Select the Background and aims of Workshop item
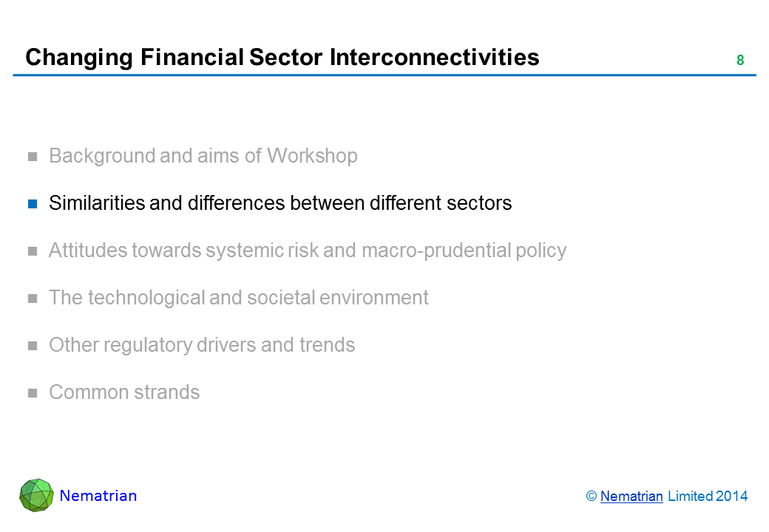Image resolution: width=769 pixels, height=532 pixels. coord(203,156)
